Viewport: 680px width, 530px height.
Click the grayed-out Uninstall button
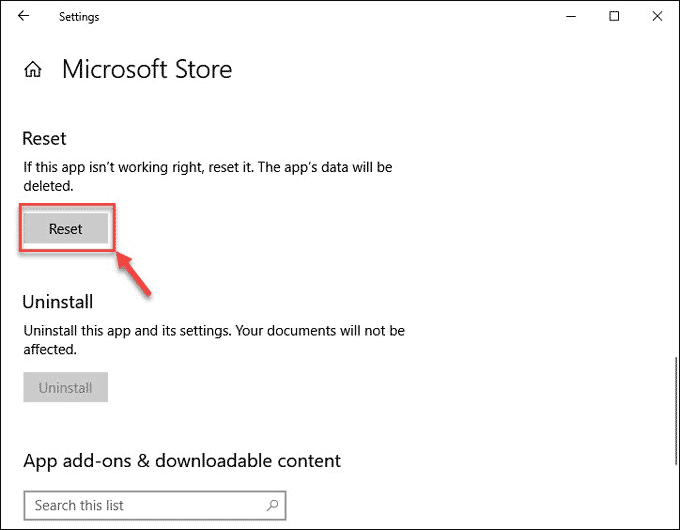(x=65, y=387)
